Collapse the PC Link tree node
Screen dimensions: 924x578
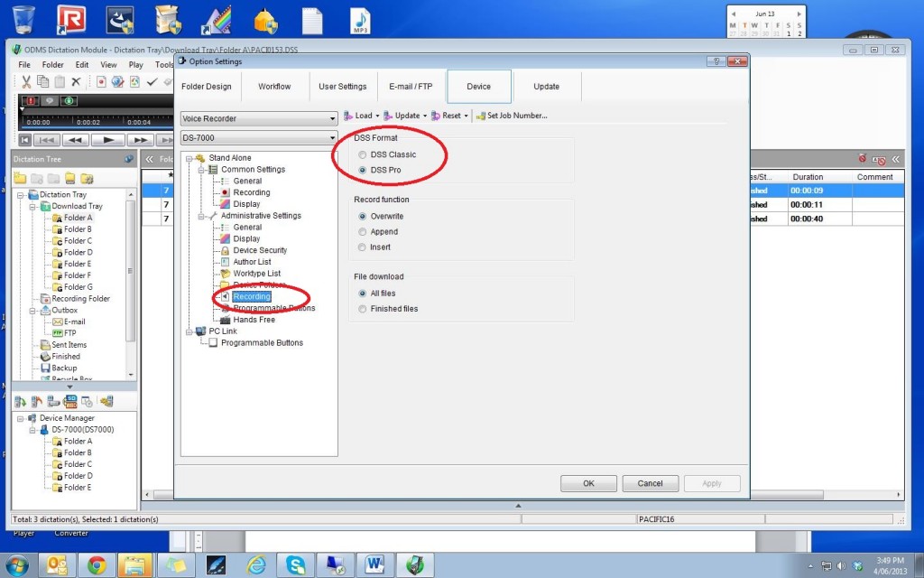point(189,331)
